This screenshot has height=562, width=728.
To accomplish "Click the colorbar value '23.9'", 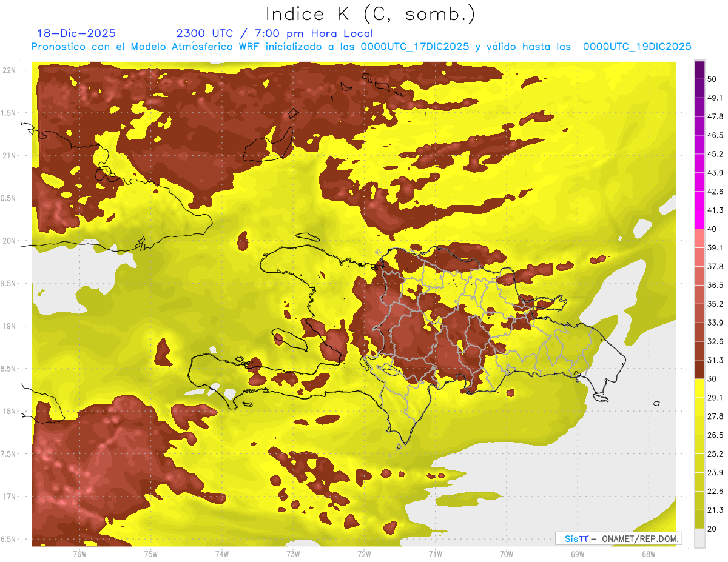I will (x=715, y=473).
